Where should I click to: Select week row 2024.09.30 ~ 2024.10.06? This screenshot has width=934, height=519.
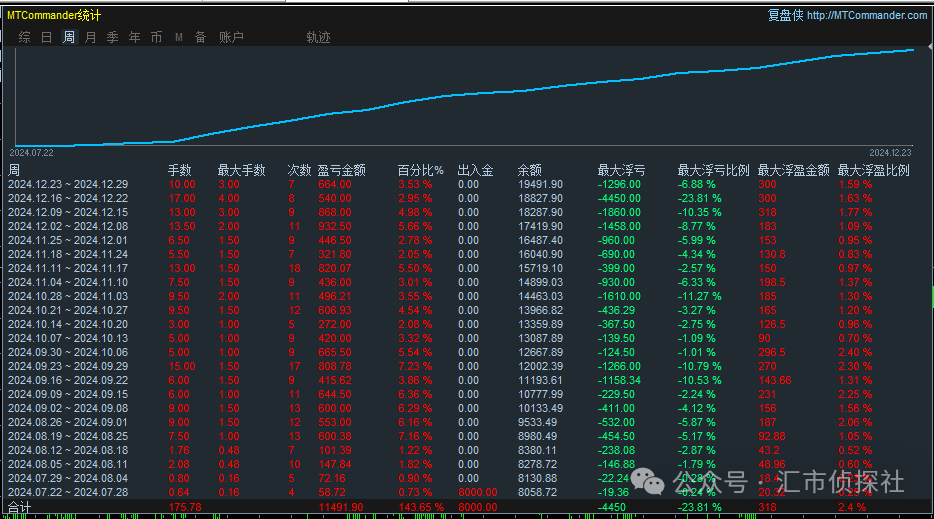click(x=467, y=353)
